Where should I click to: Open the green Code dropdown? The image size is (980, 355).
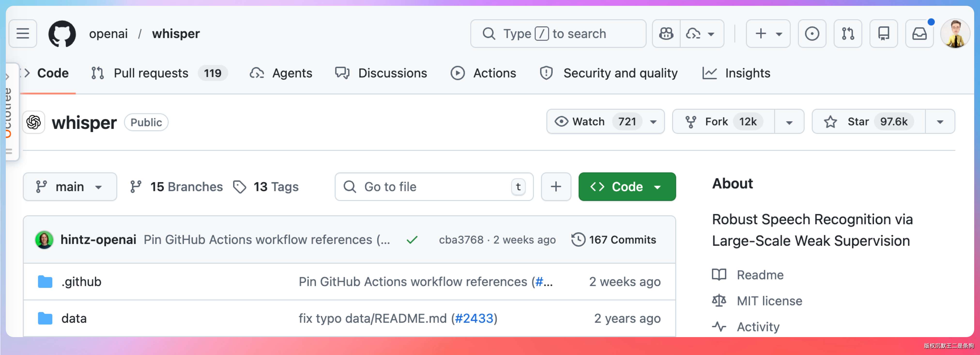tap(627, 186)
